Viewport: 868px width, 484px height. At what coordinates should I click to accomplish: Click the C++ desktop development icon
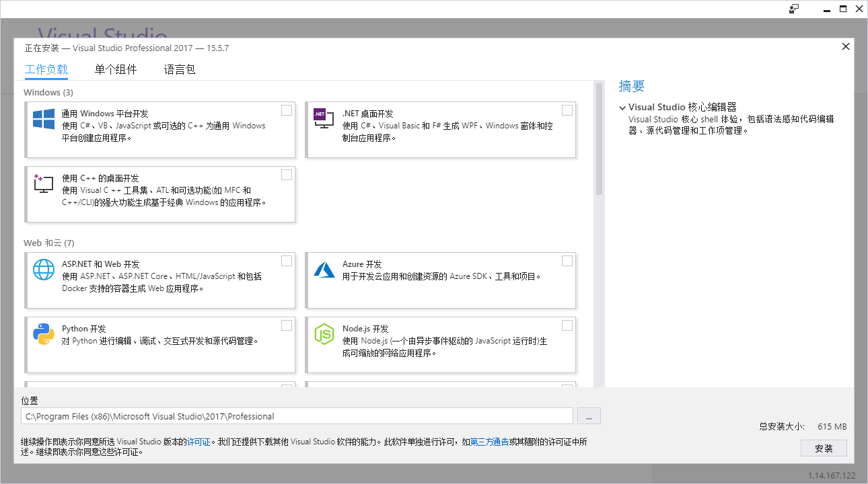pyautogui.click(x=43, y=183)
